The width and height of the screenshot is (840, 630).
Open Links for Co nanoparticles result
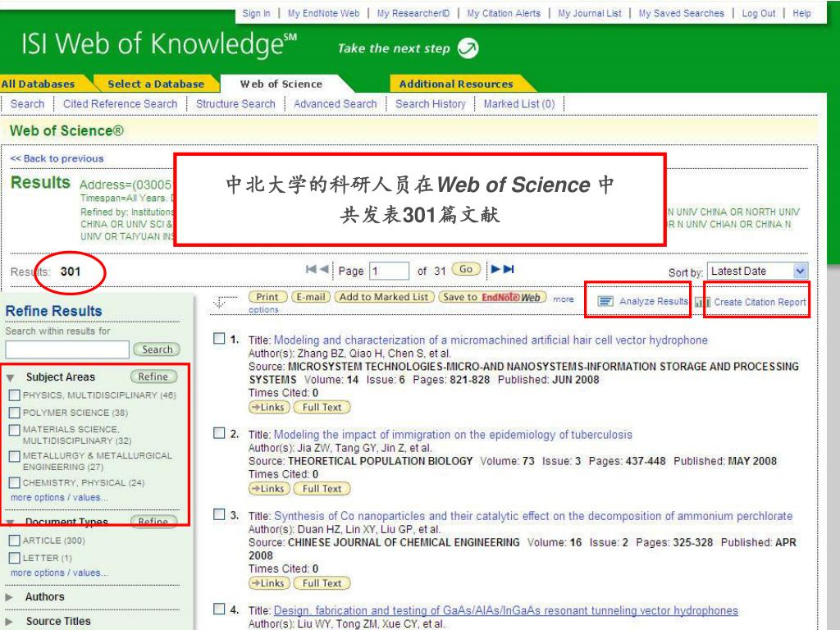coord(269,583)
